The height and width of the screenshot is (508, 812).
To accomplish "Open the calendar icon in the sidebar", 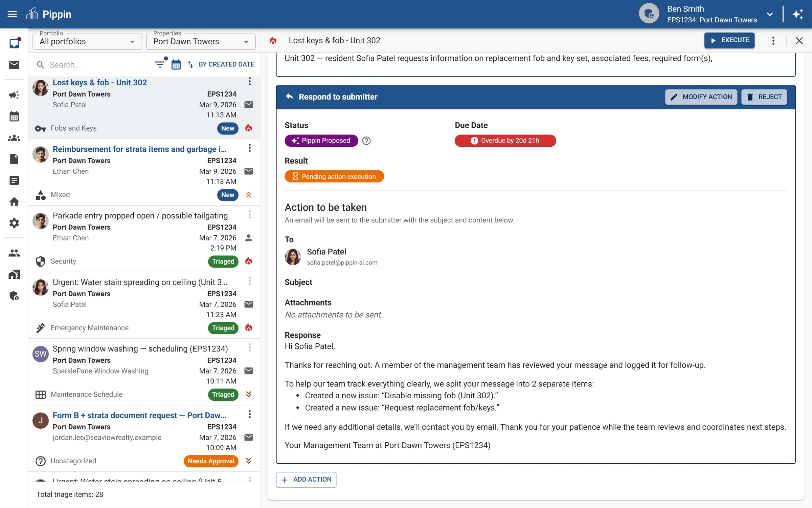I will 14,116.
